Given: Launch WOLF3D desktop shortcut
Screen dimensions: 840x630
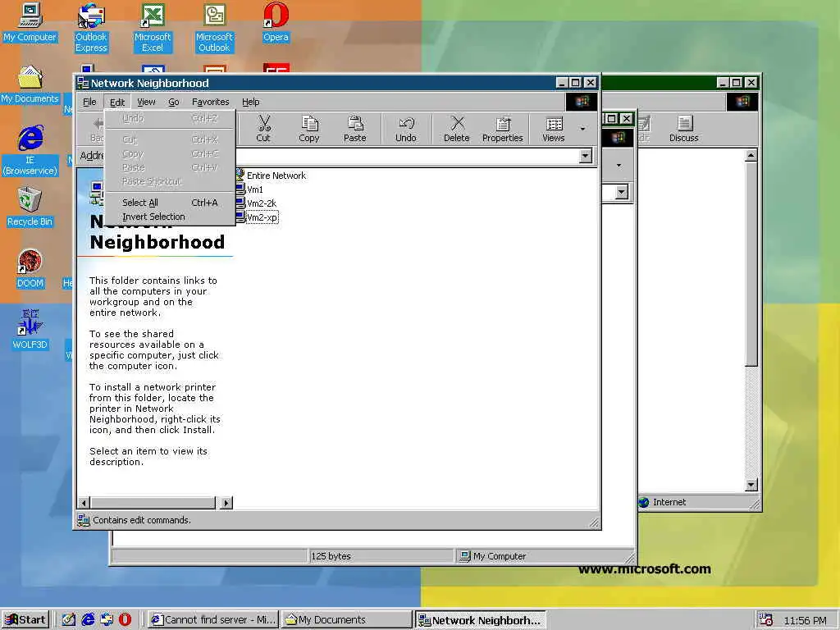Looking at the screenshot, I should 30,330.
